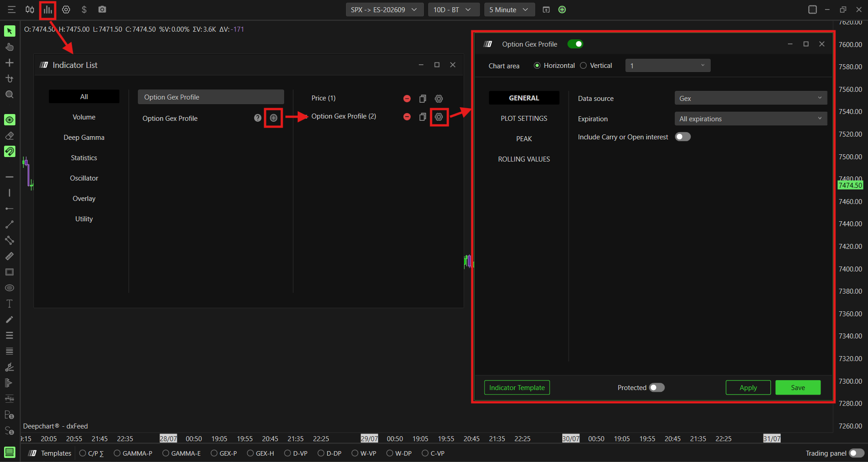The width and height of the screenshot is (868, 462).
Task: Click the green monitor icon at bottom left
Action: [x=9, y=452]
